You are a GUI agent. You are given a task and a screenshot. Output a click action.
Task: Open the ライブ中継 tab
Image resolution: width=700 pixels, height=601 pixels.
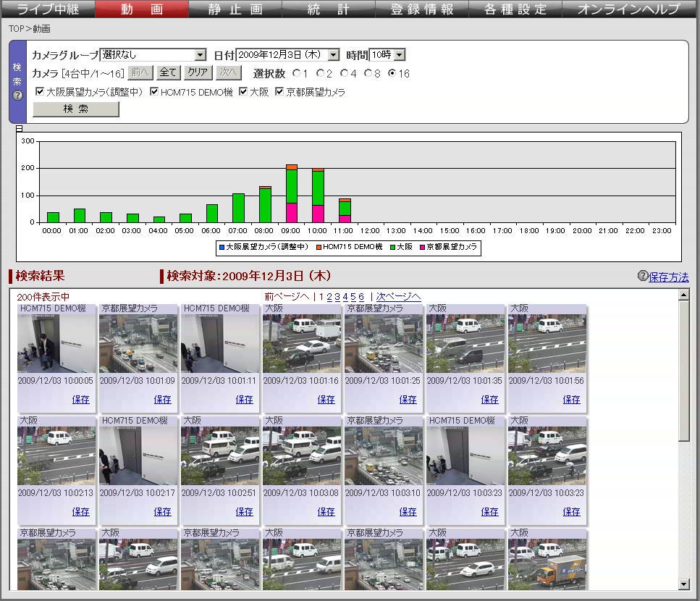[48, 9]
